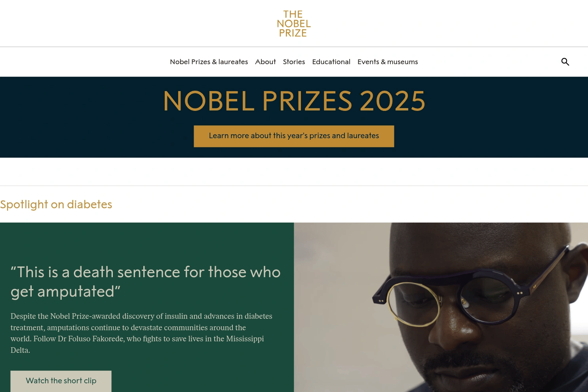Click the death sentence quote headline
The width and height of the screenshot is (588, 392).
tap(145, 281)
